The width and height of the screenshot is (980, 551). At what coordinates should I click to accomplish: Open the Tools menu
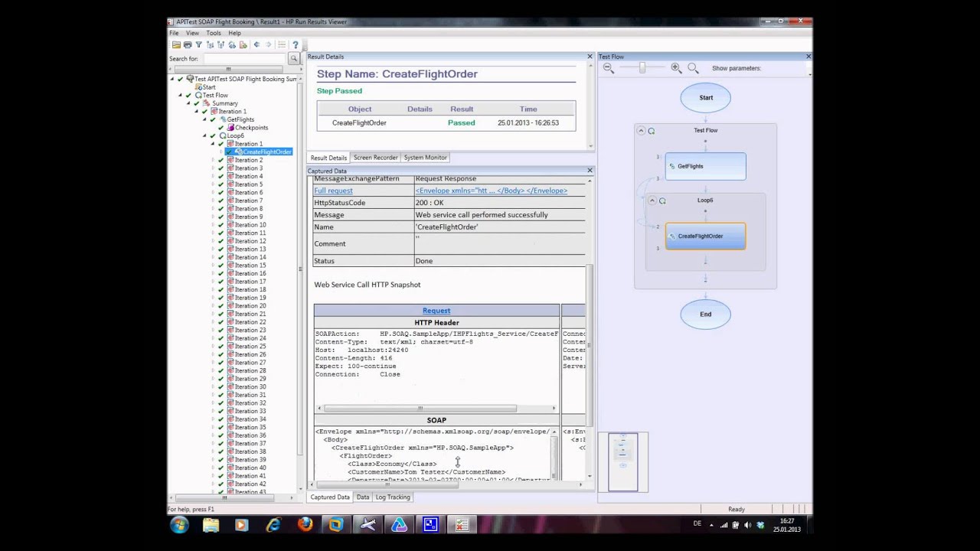click(x=214, y=33)
